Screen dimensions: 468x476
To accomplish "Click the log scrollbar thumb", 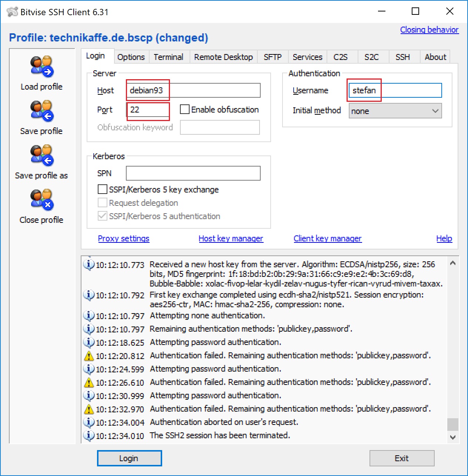I will pyautogui.click(x=452, y=424).
